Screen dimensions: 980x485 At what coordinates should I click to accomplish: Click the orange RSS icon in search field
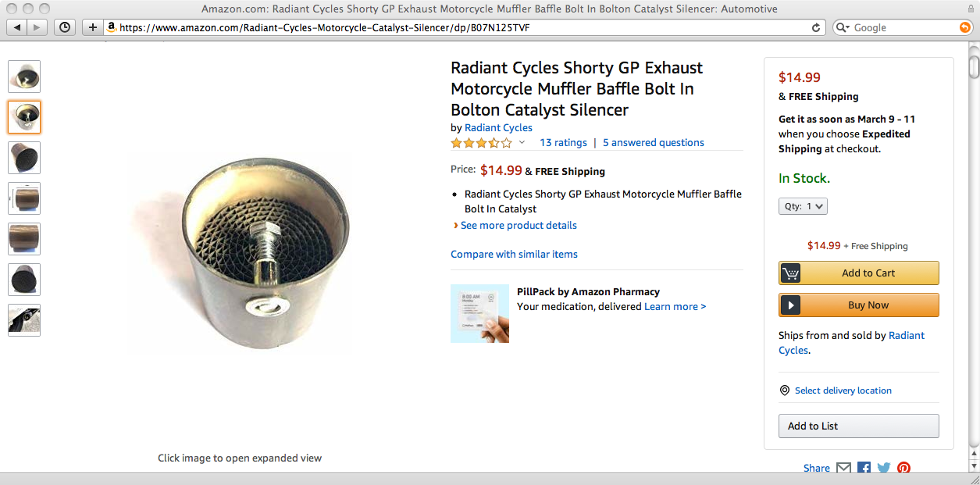click(965, 27)
